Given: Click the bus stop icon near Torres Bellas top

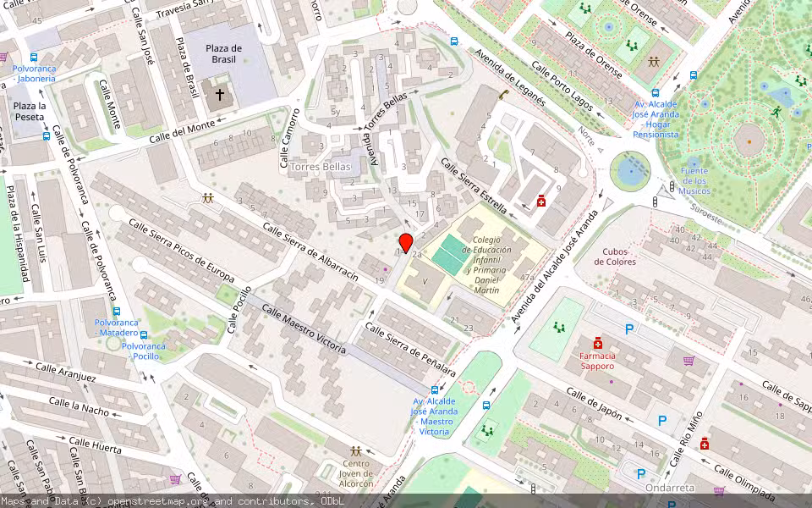Looking at the screenshot, I should (x=454, y=41).
